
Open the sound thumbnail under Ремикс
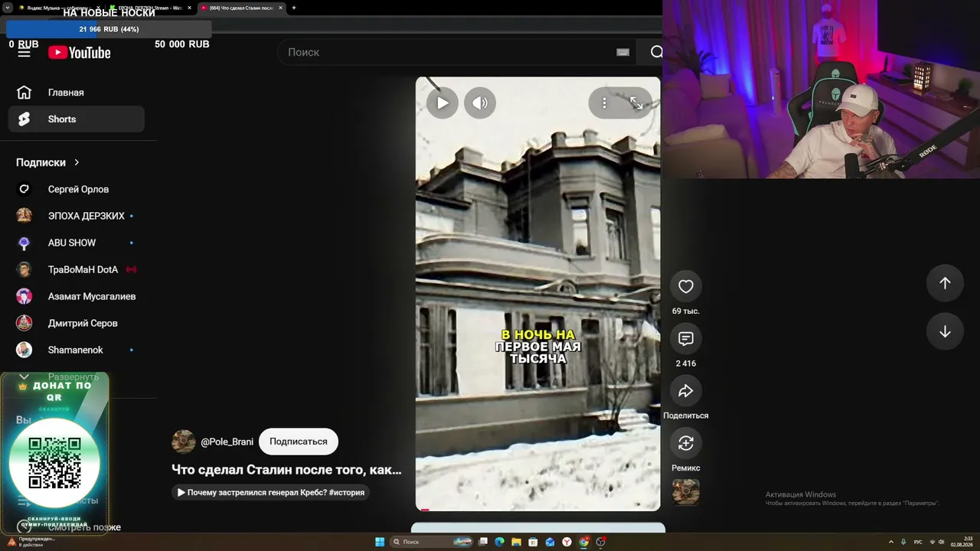pos(686,492)
